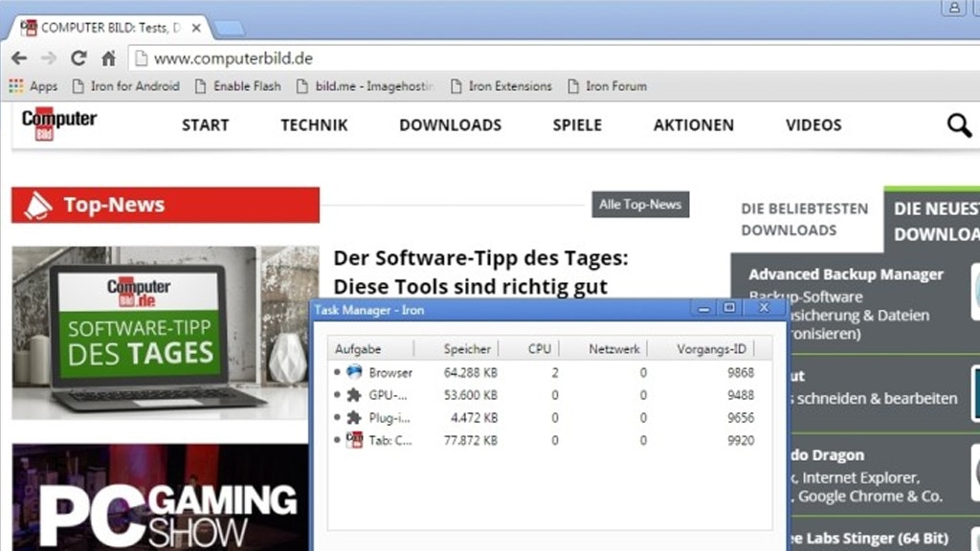Click the Browser process icon in Task Manager

click(x=352, y=373)
